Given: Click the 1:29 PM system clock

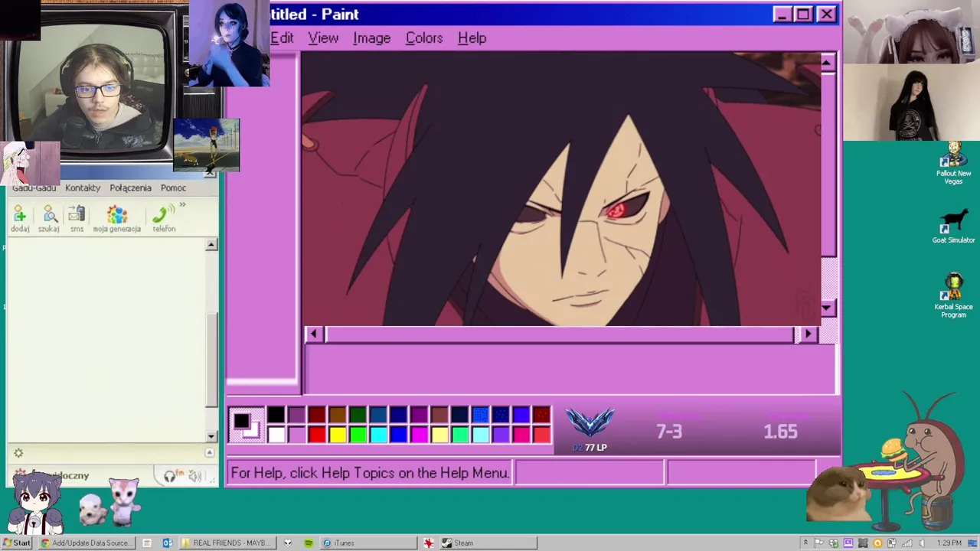Looking at the screenshot, I should (x=949, y=543).
